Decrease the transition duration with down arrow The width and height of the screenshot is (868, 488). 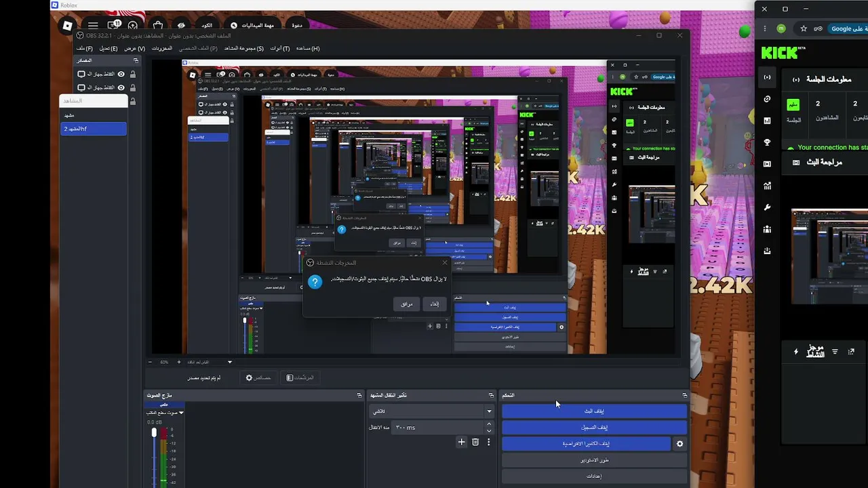[x=489, y=430]
